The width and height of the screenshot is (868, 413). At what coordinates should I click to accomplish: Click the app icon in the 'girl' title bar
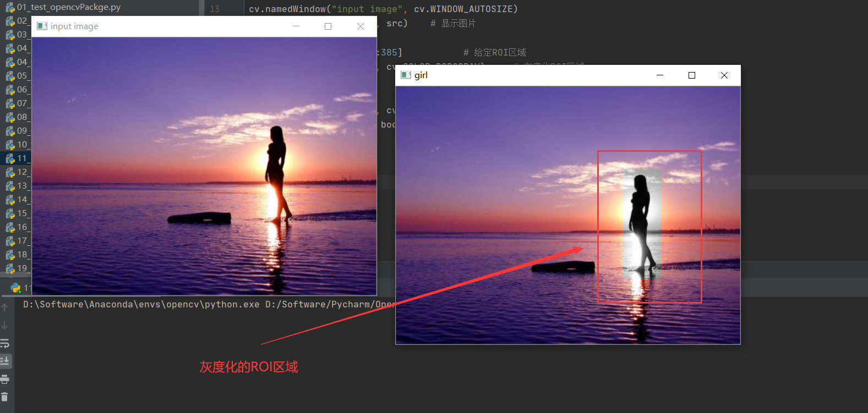(x=406, y=75)
